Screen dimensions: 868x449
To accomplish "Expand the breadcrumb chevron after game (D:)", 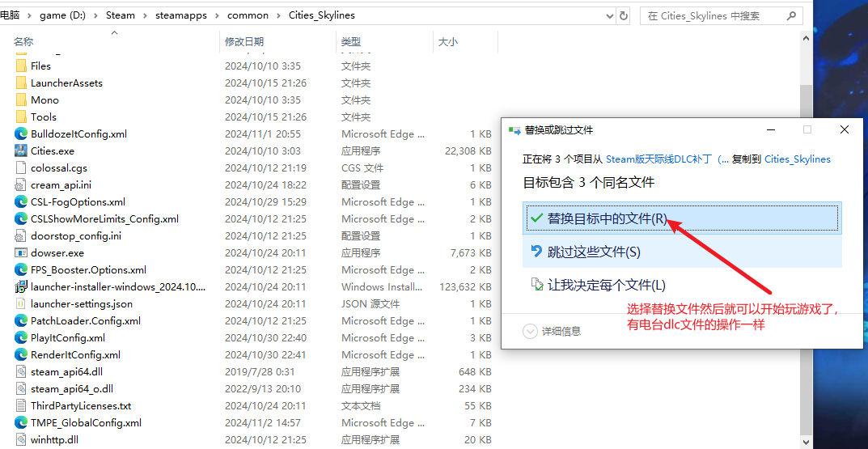I will 95,15.
